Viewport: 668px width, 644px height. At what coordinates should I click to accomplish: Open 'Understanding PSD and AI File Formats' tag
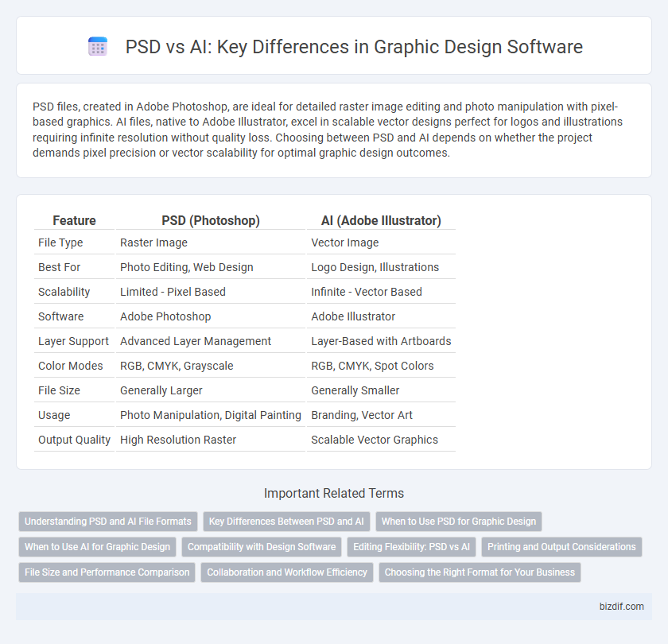point(108,522)
